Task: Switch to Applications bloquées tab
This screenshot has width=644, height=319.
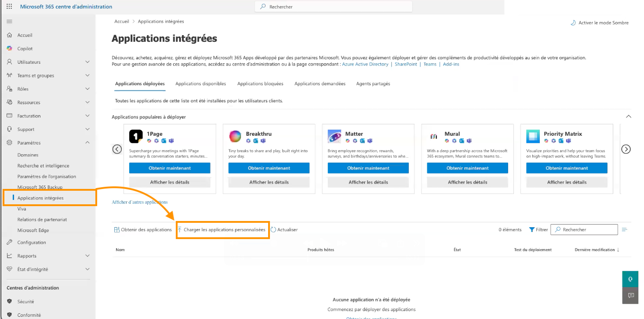Action: point(260,83)
